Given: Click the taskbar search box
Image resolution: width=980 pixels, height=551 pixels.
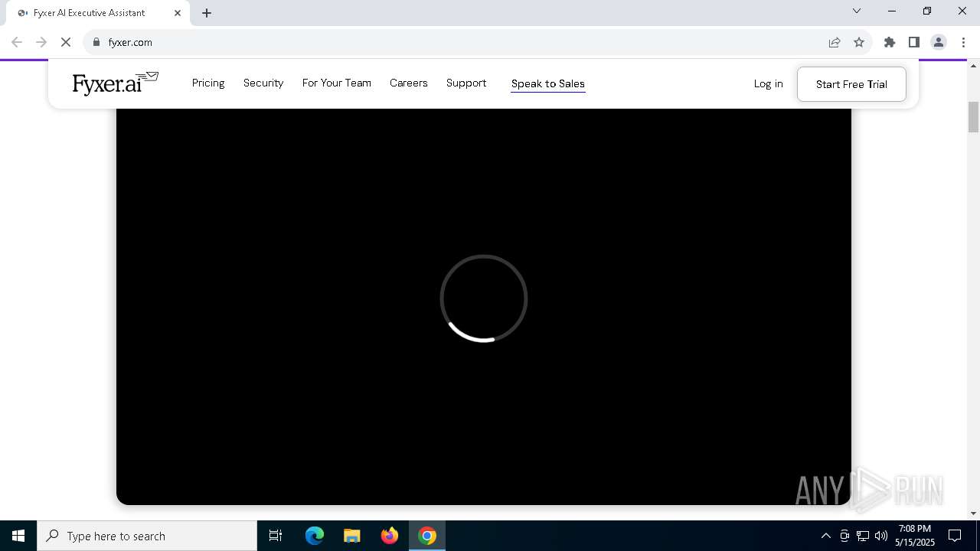Looking at the screenshot, I should (147, 536).
